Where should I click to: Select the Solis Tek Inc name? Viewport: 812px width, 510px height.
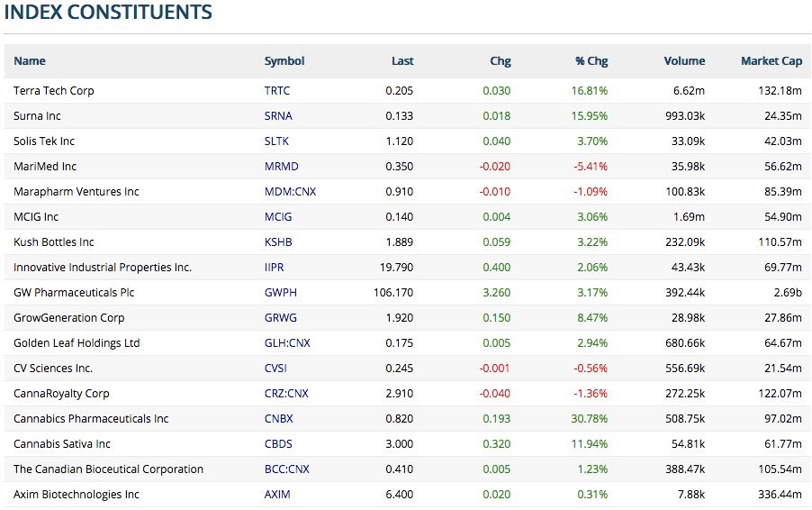click(44, 141)
